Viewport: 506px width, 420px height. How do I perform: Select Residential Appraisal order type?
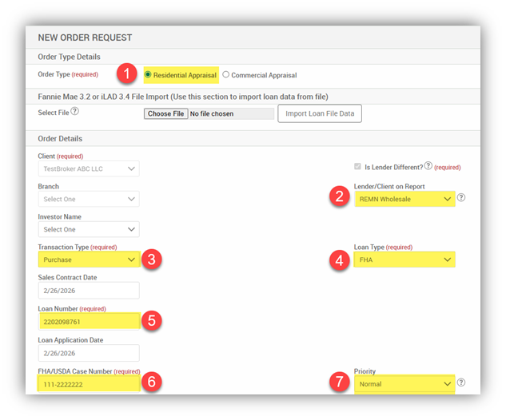(149, 75)
